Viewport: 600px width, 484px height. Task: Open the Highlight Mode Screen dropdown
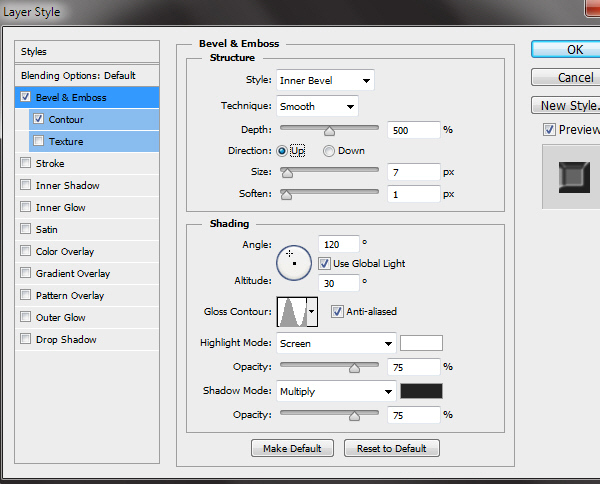click(x=336, y=343)
